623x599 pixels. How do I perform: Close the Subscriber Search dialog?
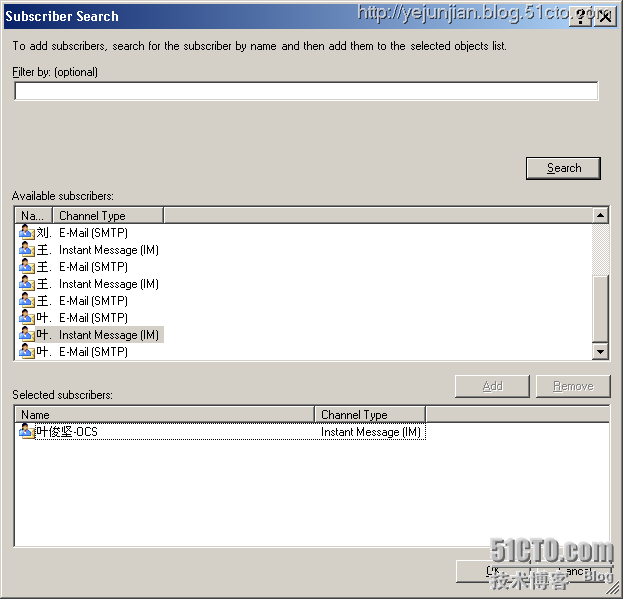605,17
